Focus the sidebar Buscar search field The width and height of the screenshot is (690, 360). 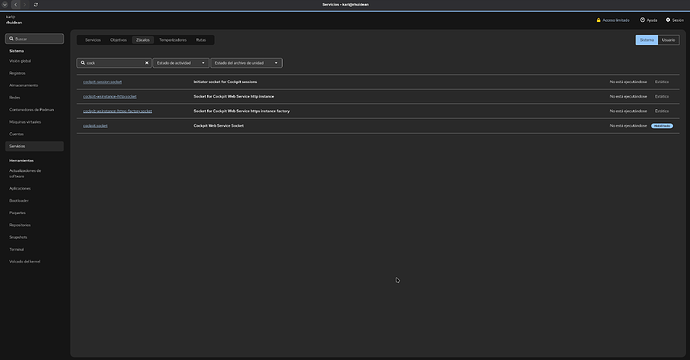(x=34, y=39)
